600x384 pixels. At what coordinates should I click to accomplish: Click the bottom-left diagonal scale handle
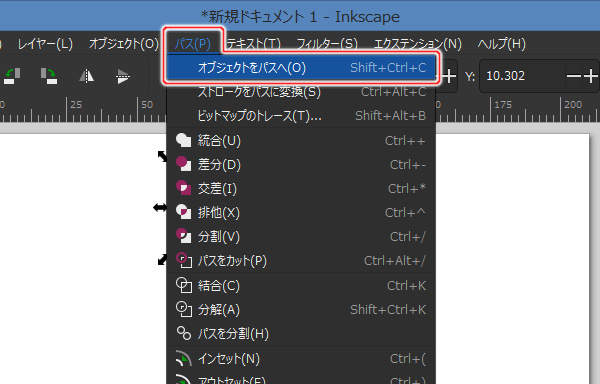coord(162,260)
